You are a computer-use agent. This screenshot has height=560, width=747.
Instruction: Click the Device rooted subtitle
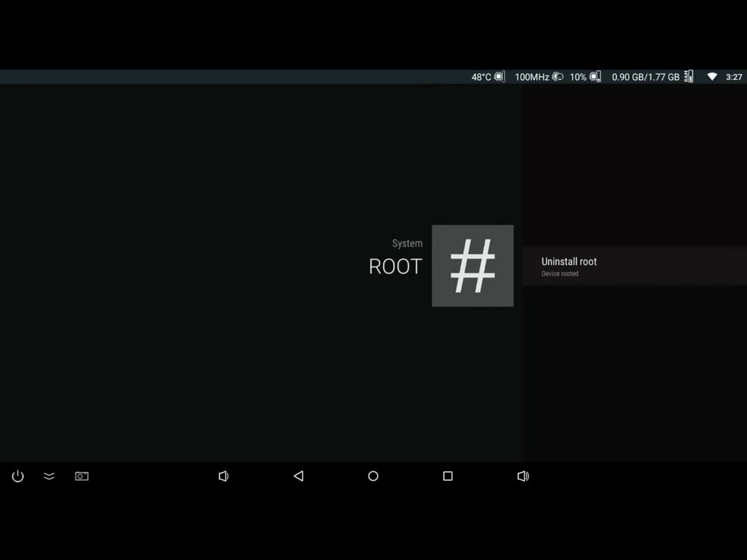[560, 273]
